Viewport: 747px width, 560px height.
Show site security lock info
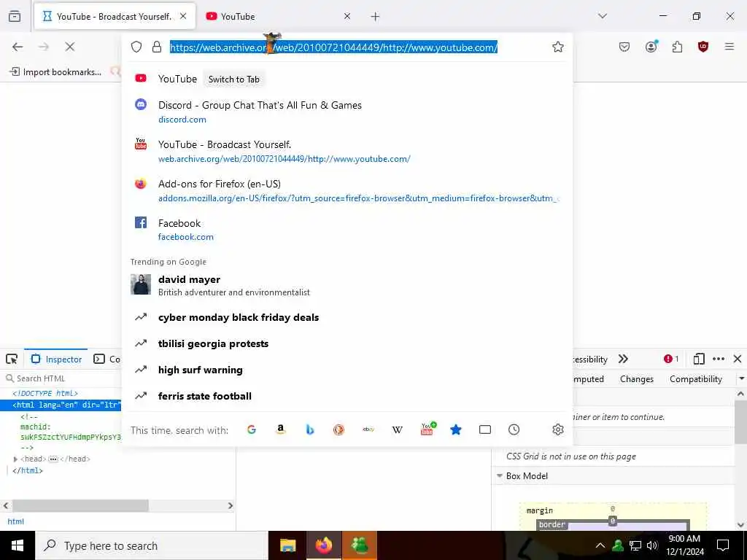click(x=157, y=47)
